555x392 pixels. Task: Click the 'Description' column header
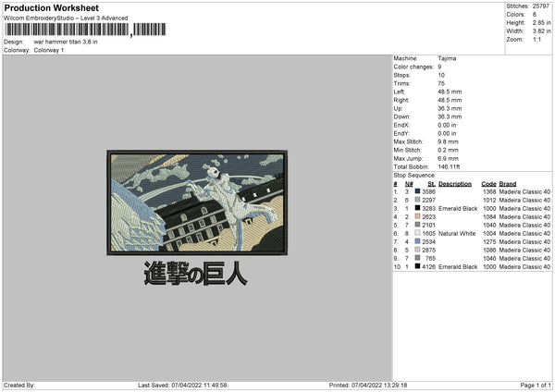point(455,184)
